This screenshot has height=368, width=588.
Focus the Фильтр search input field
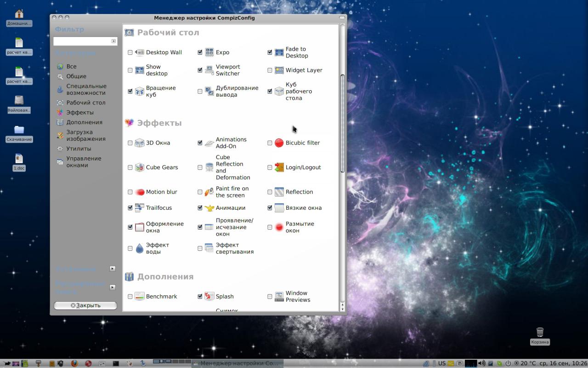coord(82,41)
